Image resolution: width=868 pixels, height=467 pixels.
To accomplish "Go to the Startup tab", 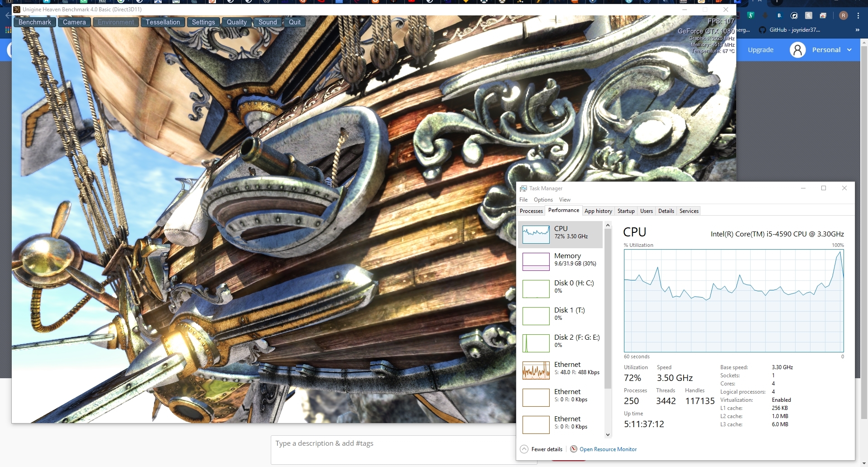I will 626,211.
